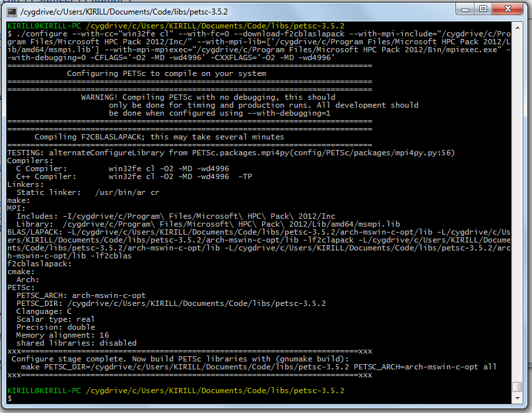Screen dimensions: 532x413
Task: Click the "cmake:" line
Action: pos(20,272)
